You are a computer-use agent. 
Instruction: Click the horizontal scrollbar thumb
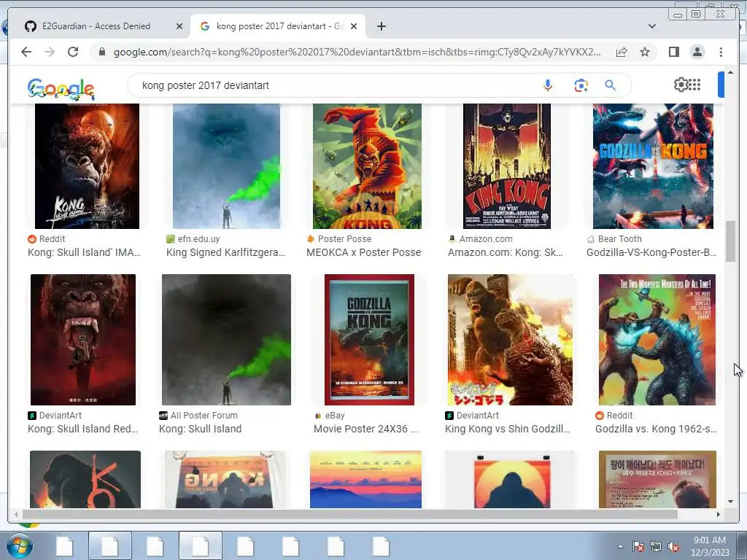click(349, 514)
